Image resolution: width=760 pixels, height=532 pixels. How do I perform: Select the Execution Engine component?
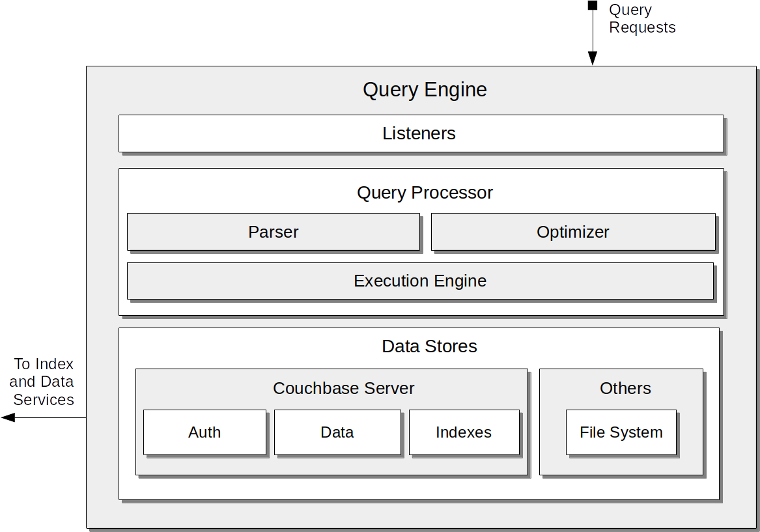click(420, 281)
